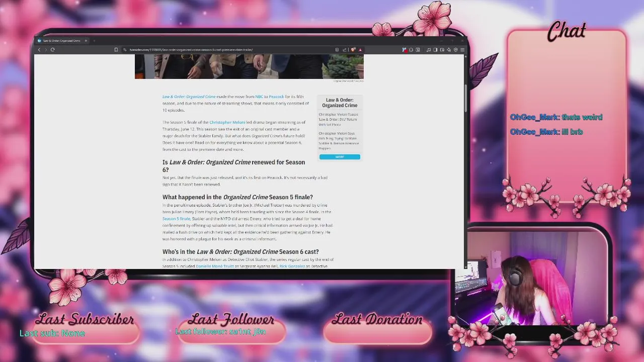Open a new tab with plus button
Screen dimensions: 644x362
tap(94, 41)
